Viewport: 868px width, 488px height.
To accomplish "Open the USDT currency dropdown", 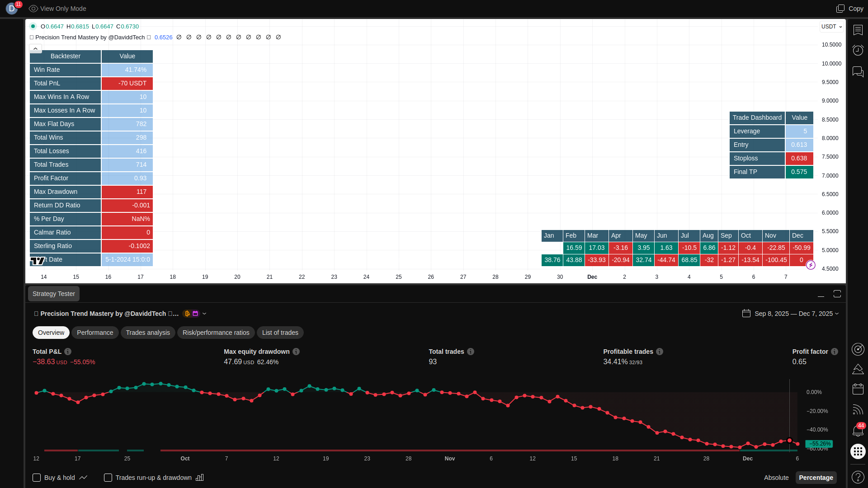I will click(x=831, y=27).
